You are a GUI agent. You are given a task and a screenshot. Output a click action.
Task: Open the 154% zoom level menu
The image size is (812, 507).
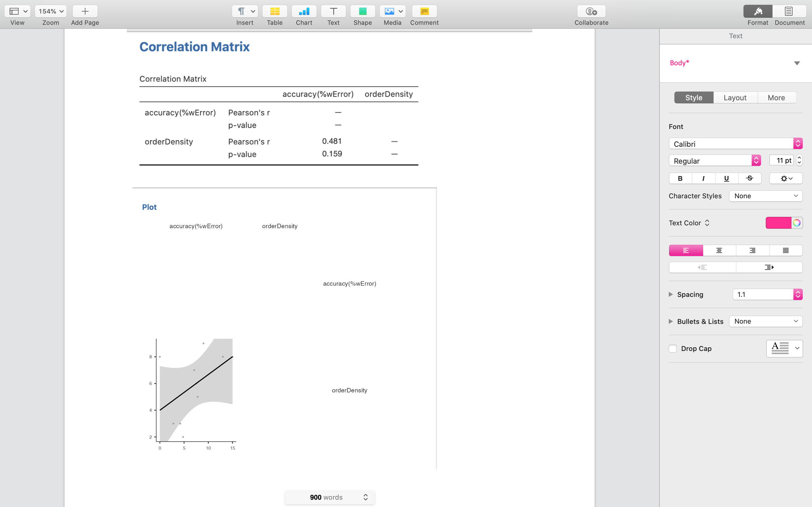tap(51, 11)
